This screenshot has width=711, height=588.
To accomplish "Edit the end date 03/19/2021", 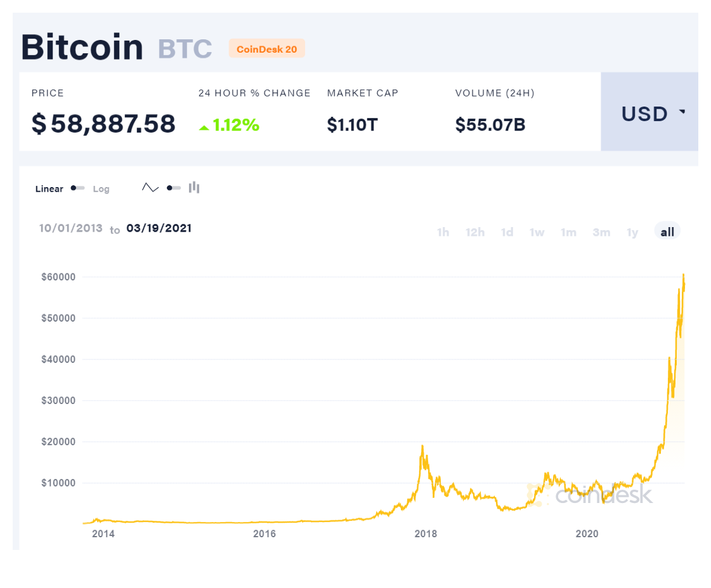I will pyautogui.click(x=159, y=228).
